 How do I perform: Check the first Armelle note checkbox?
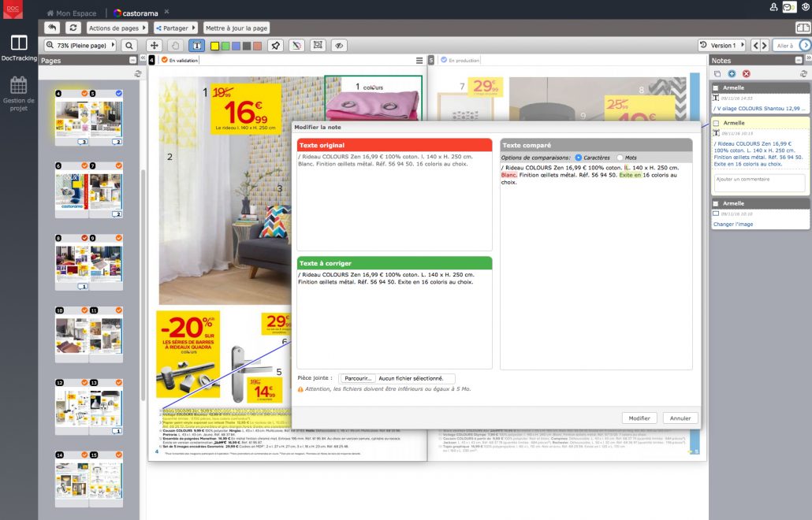pos(716,88)
